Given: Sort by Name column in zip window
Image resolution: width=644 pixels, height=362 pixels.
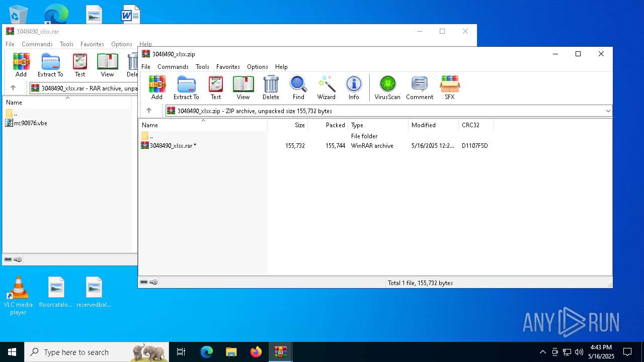Looking at the screenshot, I should tap(203, 125).
